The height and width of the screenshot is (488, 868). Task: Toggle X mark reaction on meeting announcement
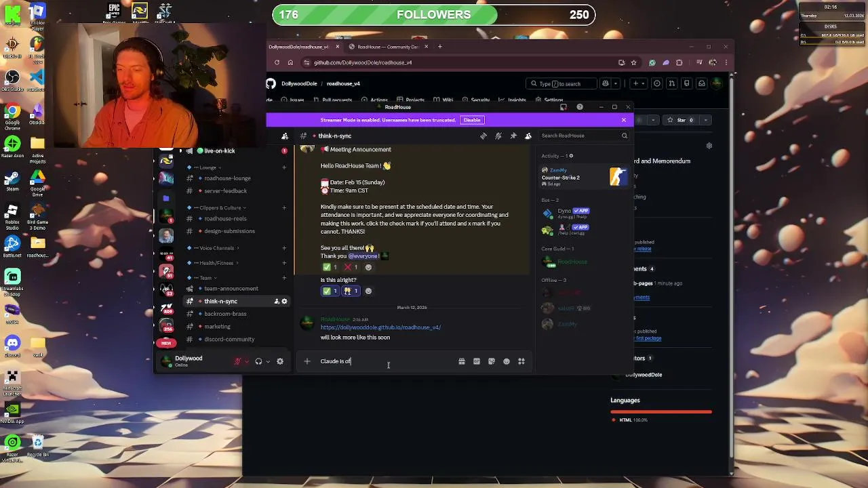point(351,267)
